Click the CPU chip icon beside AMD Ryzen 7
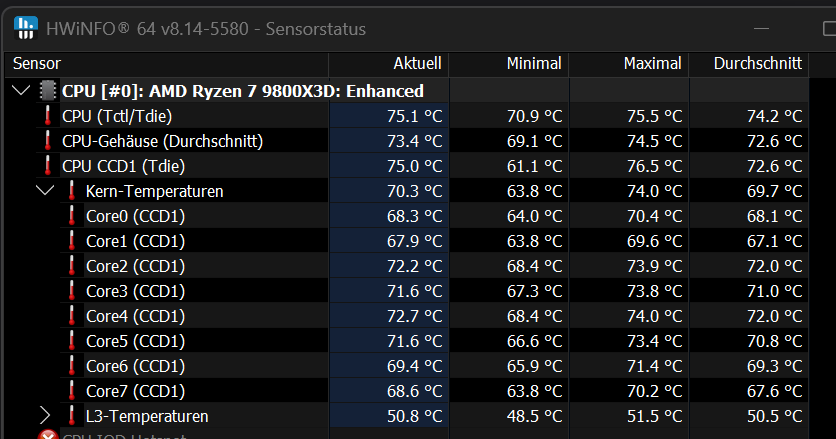836x439 pixels. (x=47, y=91)
